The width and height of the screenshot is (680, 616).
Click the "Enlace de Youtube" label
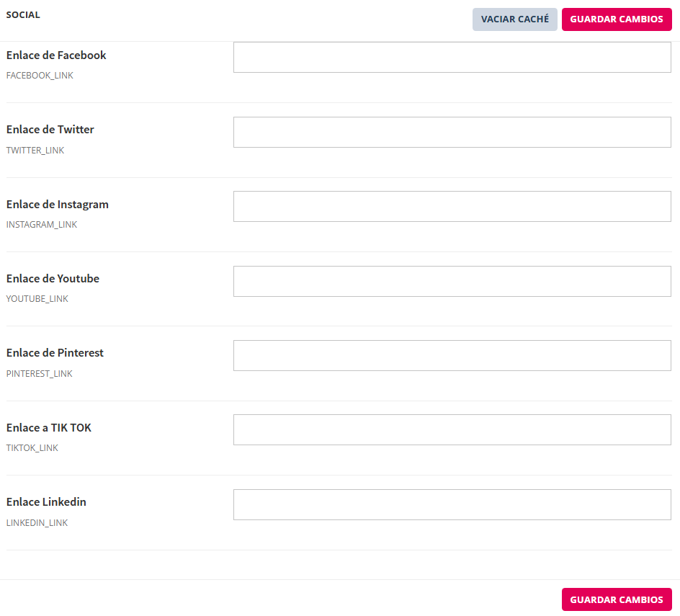pos(53,279)
